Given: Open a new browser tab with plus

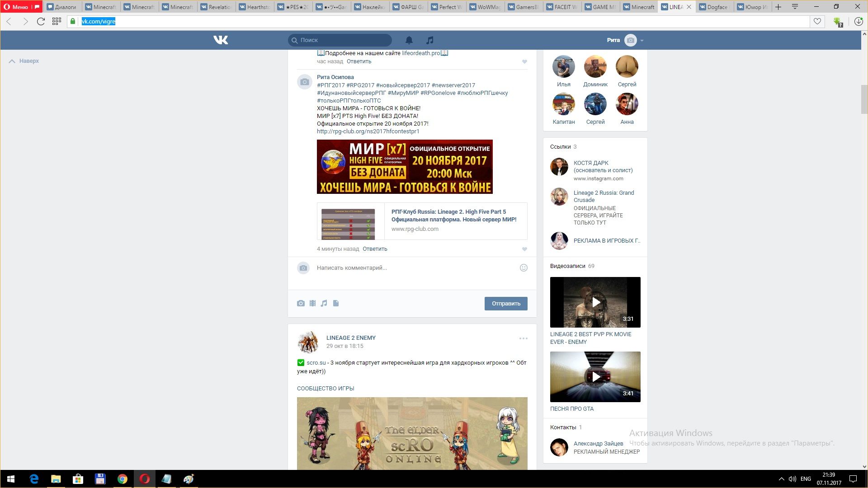Looking at the screenshot, I should coord(778,7).
